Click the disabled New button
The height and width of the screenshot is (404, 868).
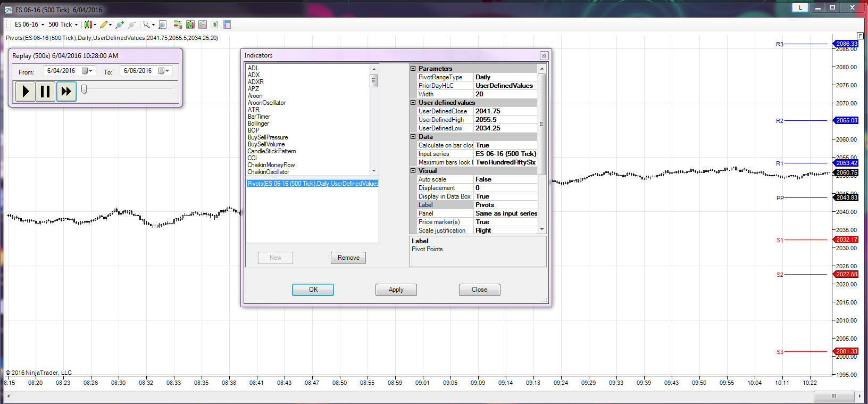[x=276, y=258]
